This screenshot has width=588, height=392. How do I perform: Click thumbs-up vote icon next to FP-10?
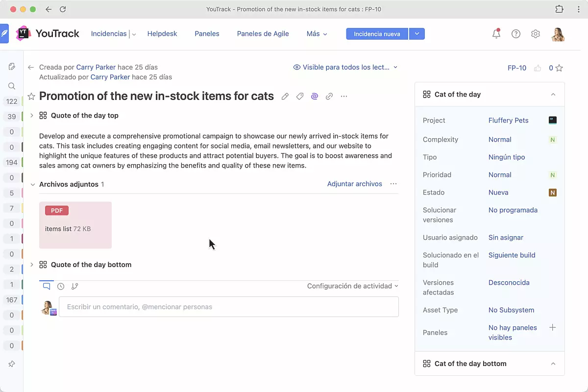pyautogui.click(x=538, y=68)
